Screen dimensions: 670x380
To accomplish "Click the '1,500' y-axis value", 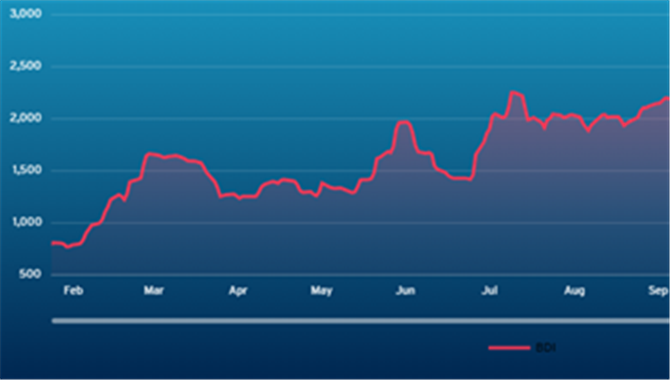I will click(x=27, y=170).
